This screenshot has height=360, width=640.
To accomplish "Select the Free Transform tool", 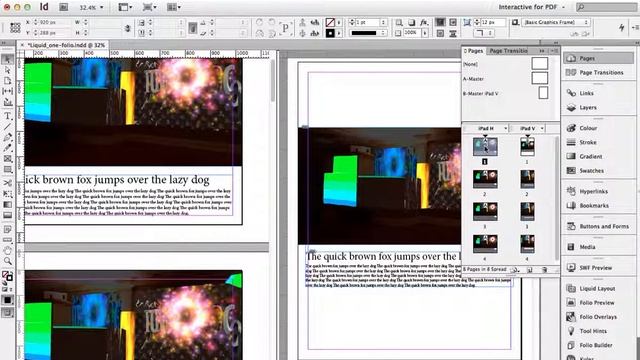I will 7,194.
